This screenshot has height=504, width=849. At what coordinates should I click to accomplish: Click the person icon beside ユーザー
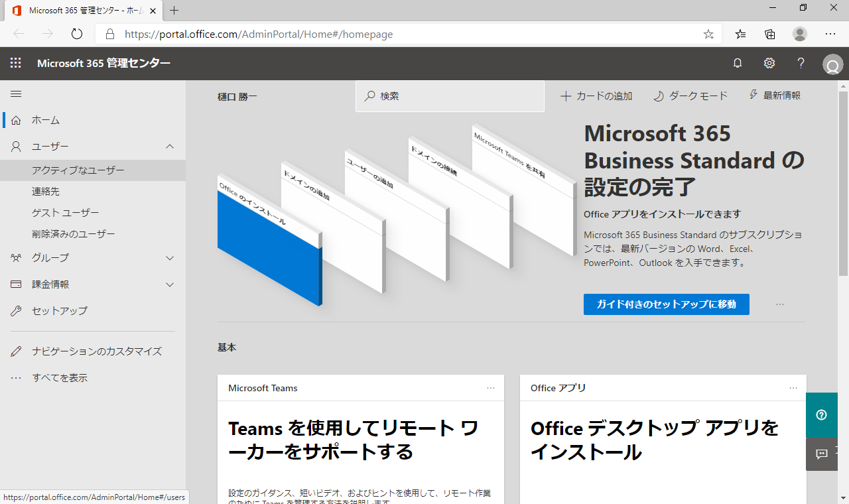click(x=16, y=147)
